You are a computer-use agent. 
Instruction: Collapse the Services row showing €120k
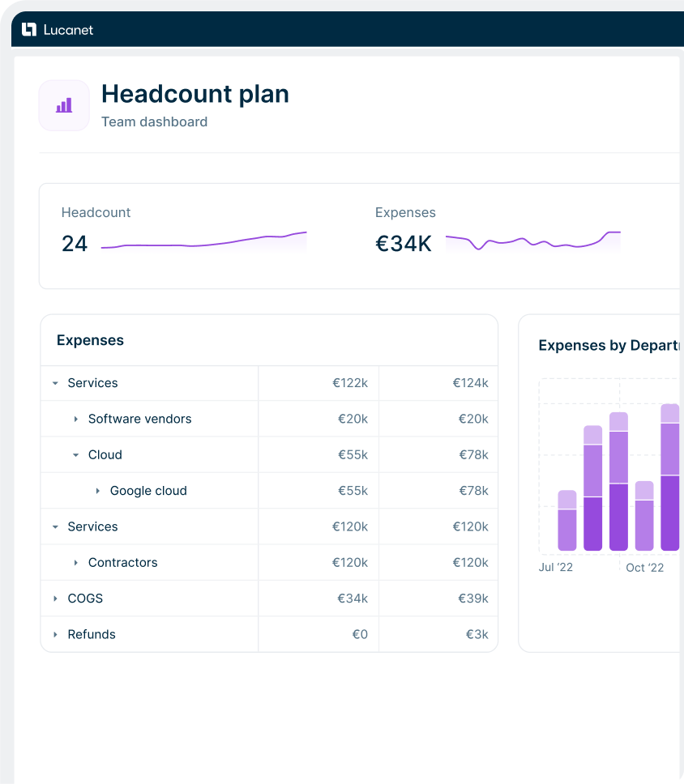tap(55, 527)
